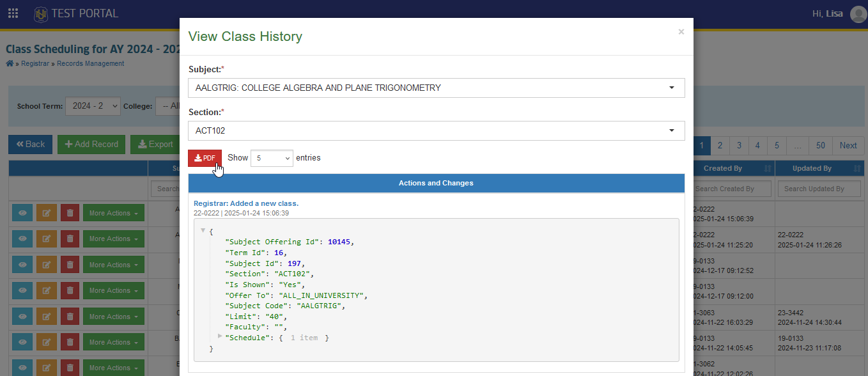Go to pagination page 4
Screen dimensions: 868x376
[757, 145]
